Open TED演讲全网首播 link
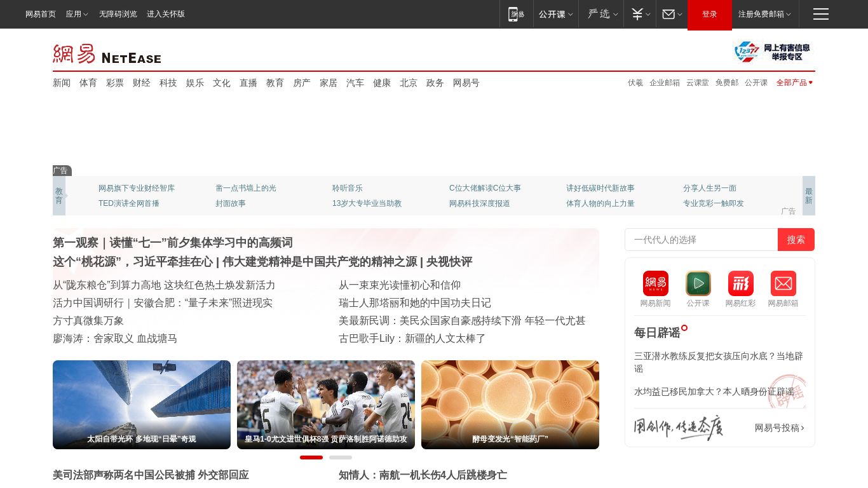 (x=129, y=203)
